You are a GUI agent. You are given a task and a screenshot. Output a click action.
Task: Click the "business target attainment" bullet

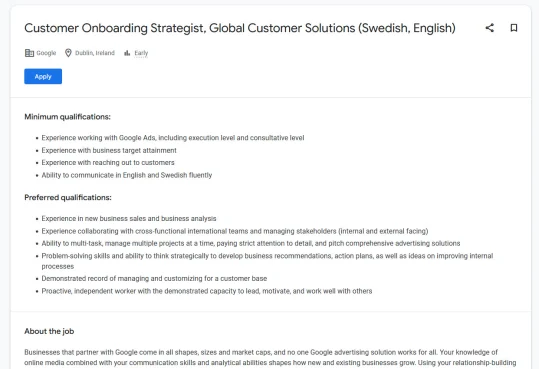(109, 150)
